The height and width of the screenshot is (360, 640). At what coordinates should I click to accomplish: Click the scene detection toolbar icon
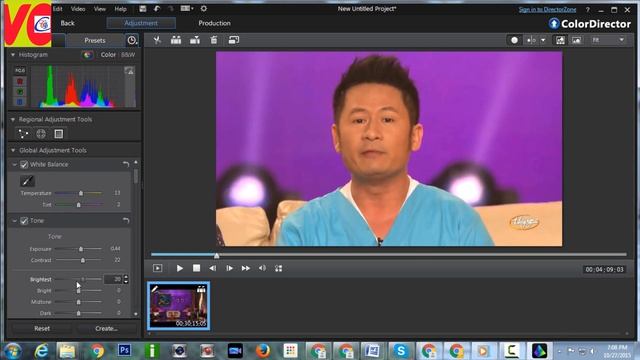[x=176, y=40]
